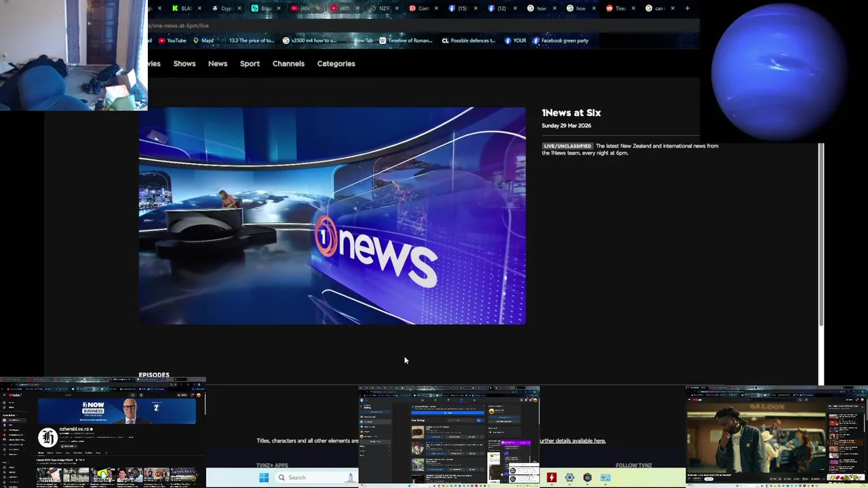Play the 1News at Six live video
Viewport: 868px width, 488px height.
pos(332,216)
